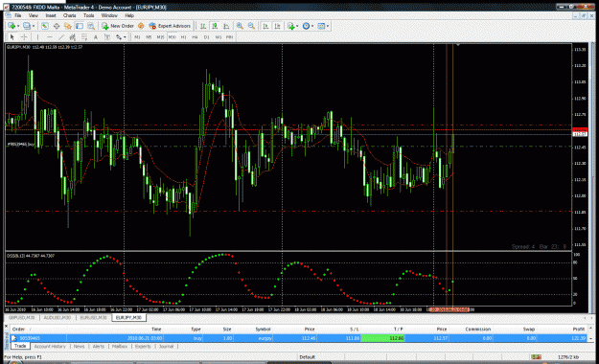599x364 pixels.
Task: Switch to the GBPUSD,M30 chart tab
Action: [21, 318]
